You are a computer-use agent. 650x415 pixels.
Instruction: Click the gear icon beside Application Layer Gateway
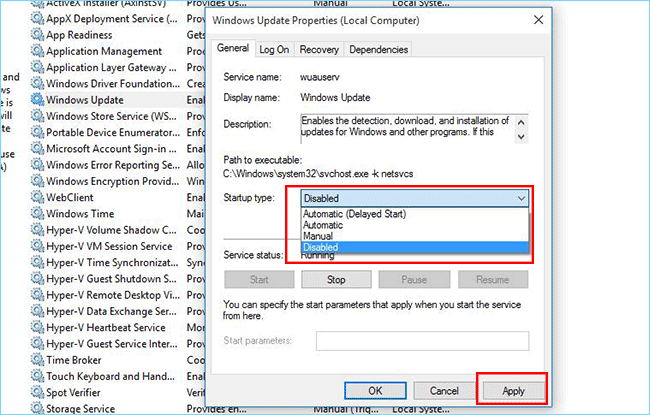37,67
